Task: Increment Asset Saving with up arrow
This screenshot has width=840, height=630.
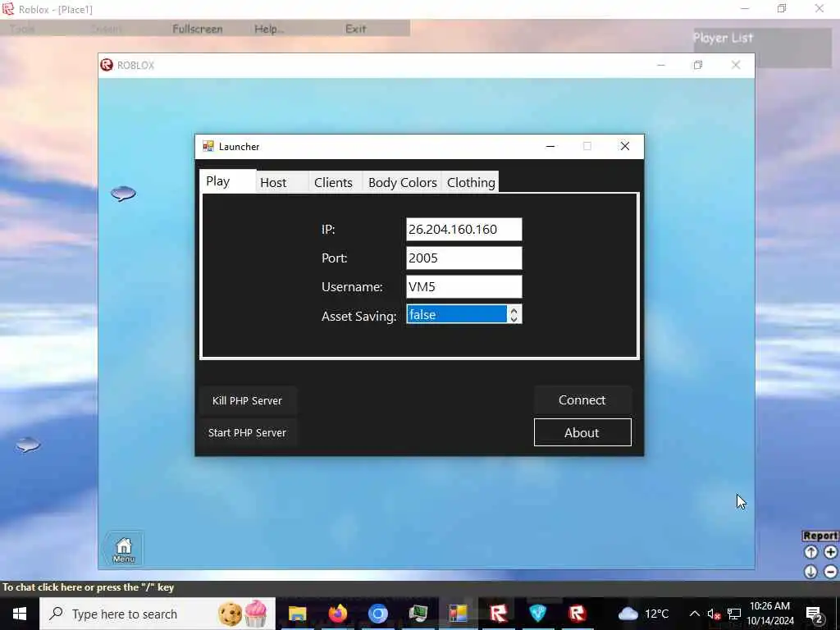Action: 514,309
